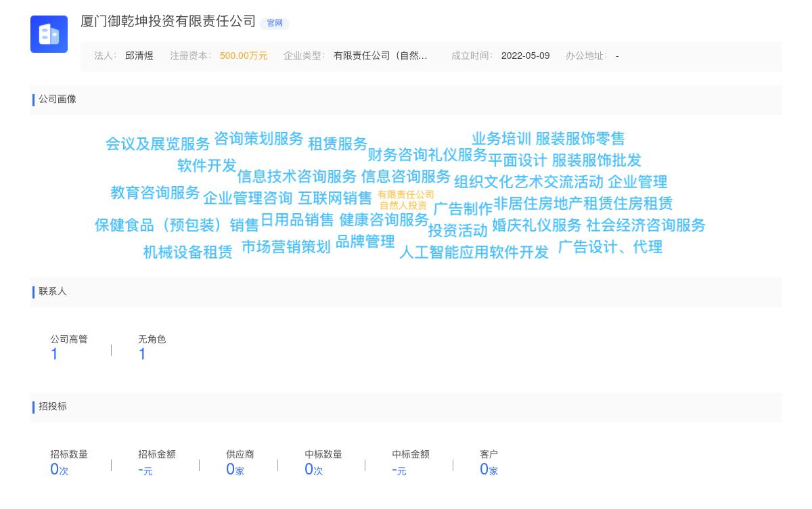Open the 官网 official website badge
Screen dimensions: 812x509
point(275,24)
